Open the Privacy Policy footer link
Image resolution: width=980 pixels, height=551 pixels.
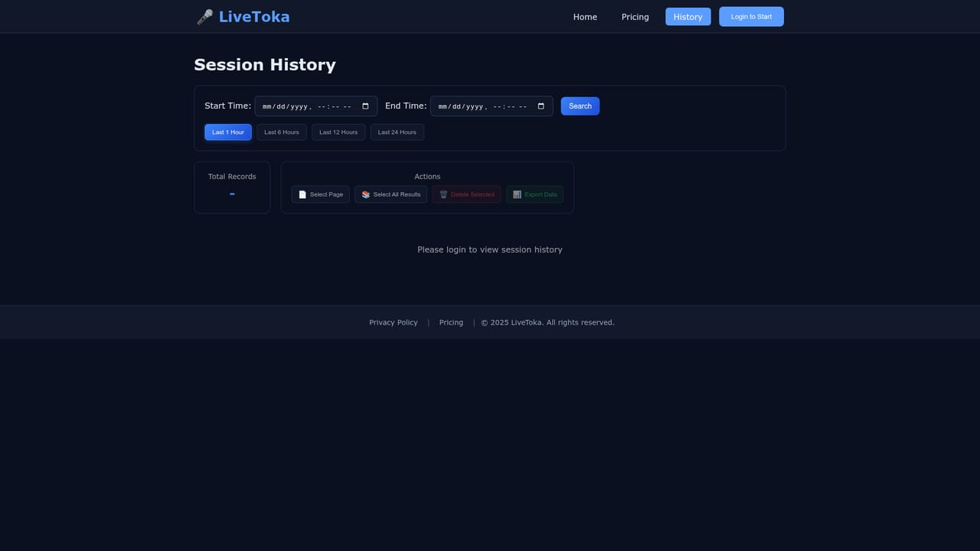tap(394, 323)
